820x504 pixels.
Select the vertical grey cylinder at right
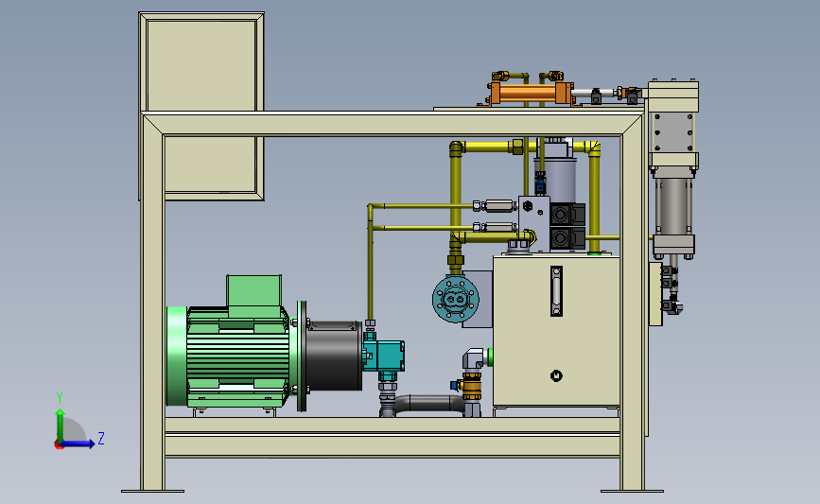point(673,206)
